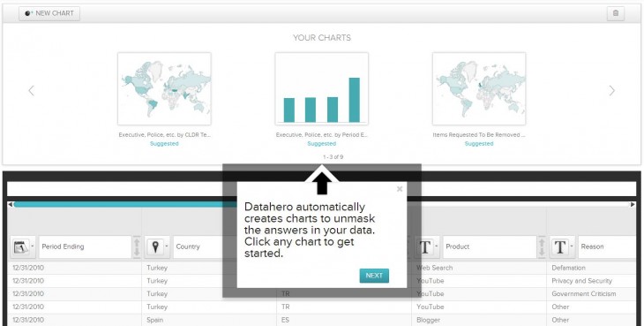Select the YouTube cell in Privacy and Security row
This screenshot has width=644, height=326.
(479, 281)
